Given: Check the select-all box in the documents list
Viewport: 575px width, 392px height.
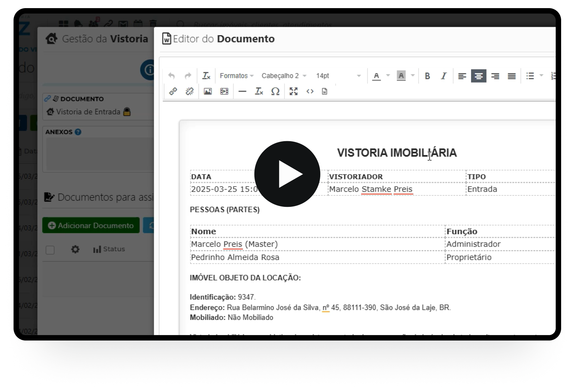Looking at the screenshot, I should coord(50,249).
